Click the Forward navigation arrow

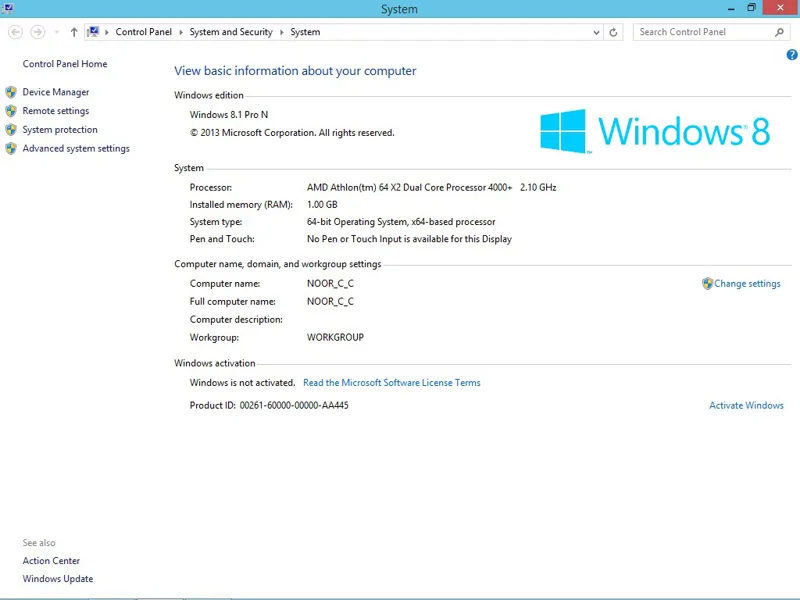[38, 32]
